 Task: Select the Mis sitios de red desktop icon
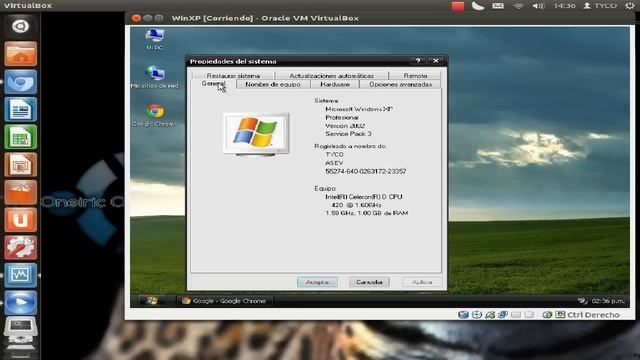coord(155,76)
